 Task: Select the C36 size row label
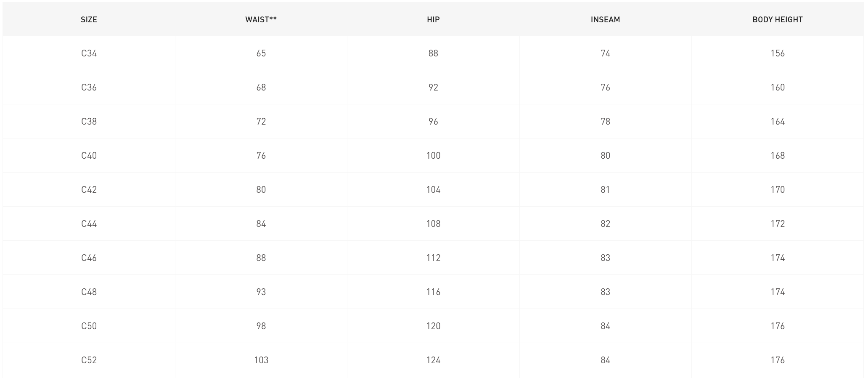[89, 88]
